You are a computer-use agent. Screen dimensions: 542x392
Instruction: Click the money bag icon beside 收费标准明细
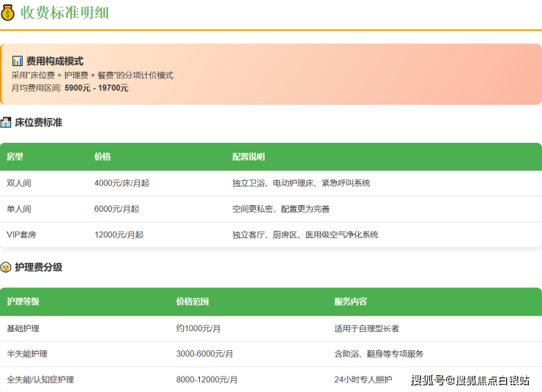tap(8, 12)
